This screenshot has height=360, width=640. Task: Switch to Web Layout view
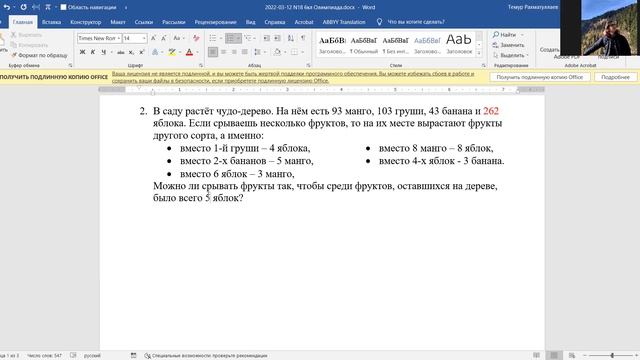point(572,356)
